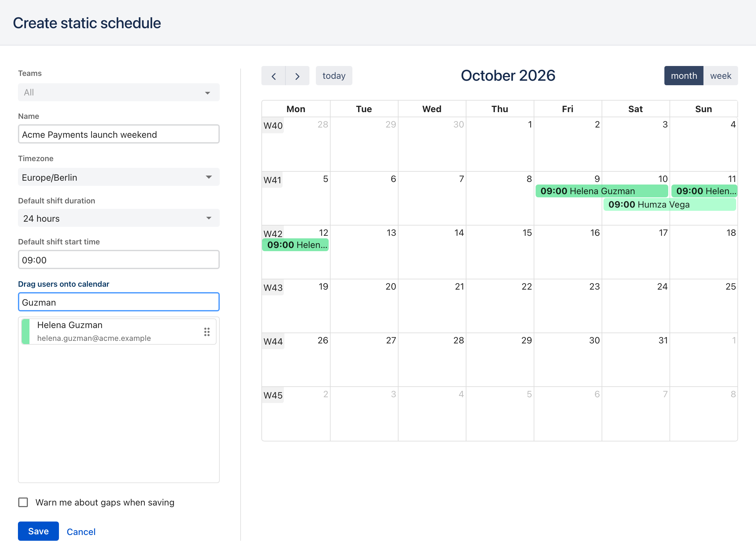Select Helena Guzman user card
This screenshot has width=756, height=551.
[119, 332]
